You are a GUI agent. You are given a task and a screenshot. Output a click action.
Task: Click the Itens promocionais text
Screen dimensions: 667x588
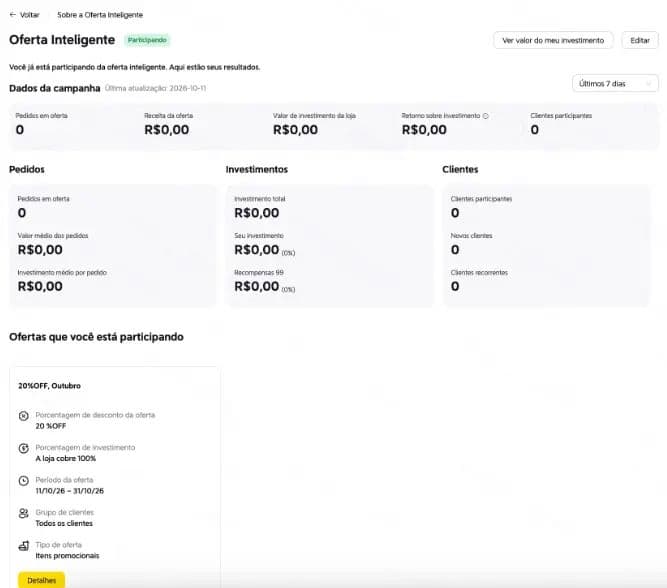pos(67,556)
